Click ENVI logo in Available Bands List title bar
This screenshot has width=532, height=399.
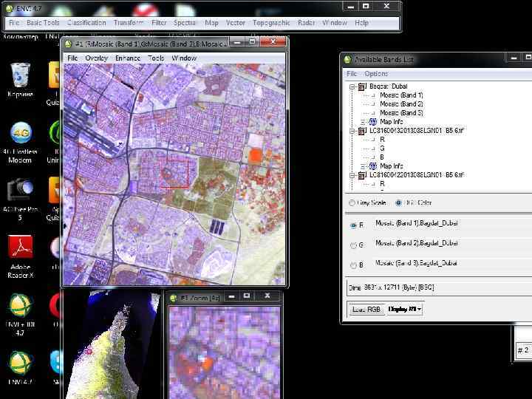[x=347, y=59]
